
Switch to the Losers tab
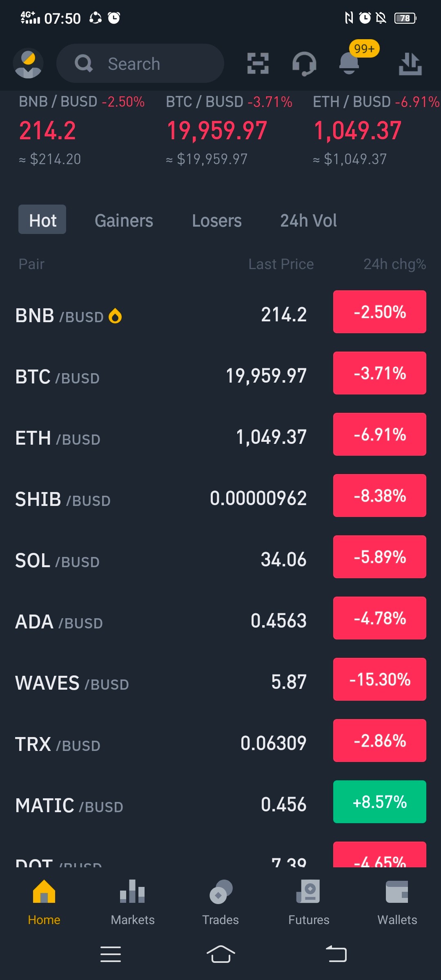click(216, 220)
